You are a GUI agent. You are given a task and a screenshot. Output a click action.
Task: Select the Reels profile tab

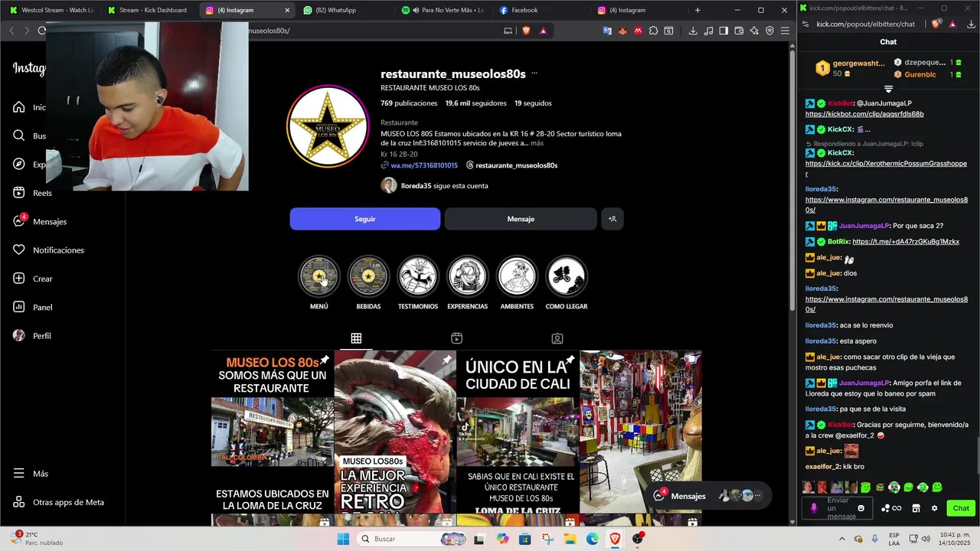(456, 338)
